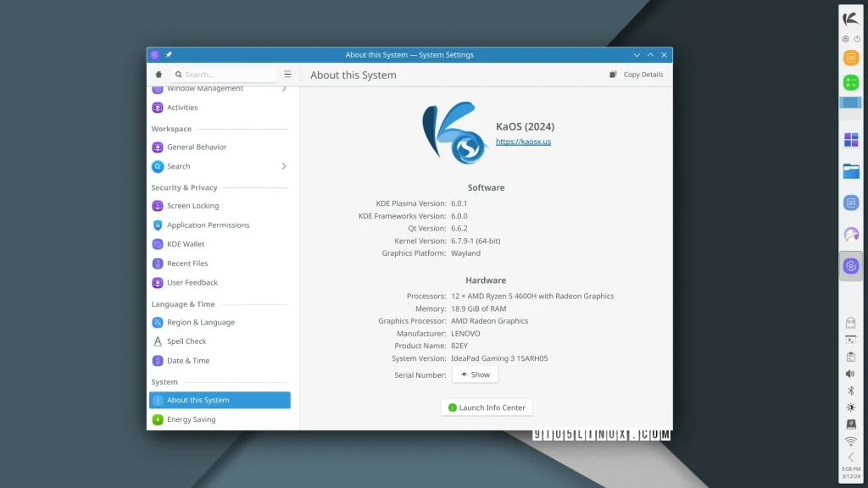Click the home icon in System Settings
Viewport: 868px width, 488px height.
[159, 75]
